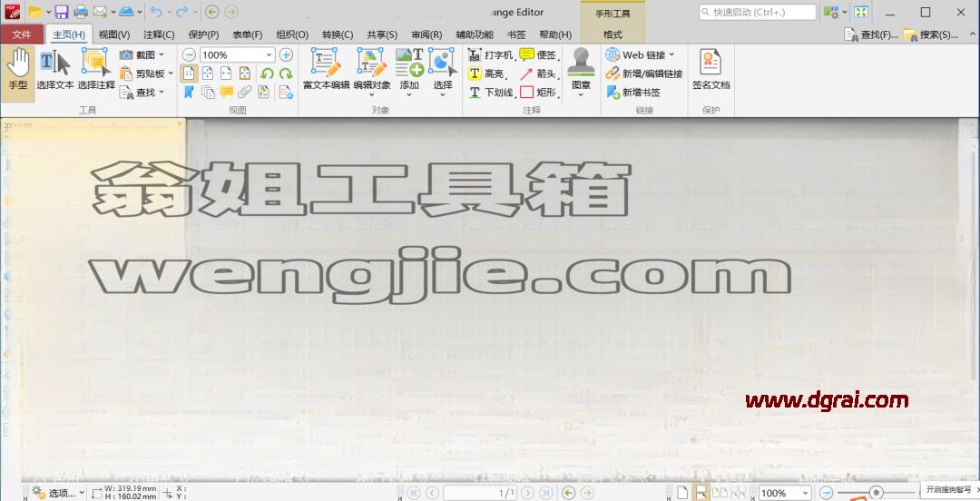This screenshot has width=980, height=501.
Task: Click the Open folder icon in quick toolbar
Action: pyautogui.click(x=35, y=12)
